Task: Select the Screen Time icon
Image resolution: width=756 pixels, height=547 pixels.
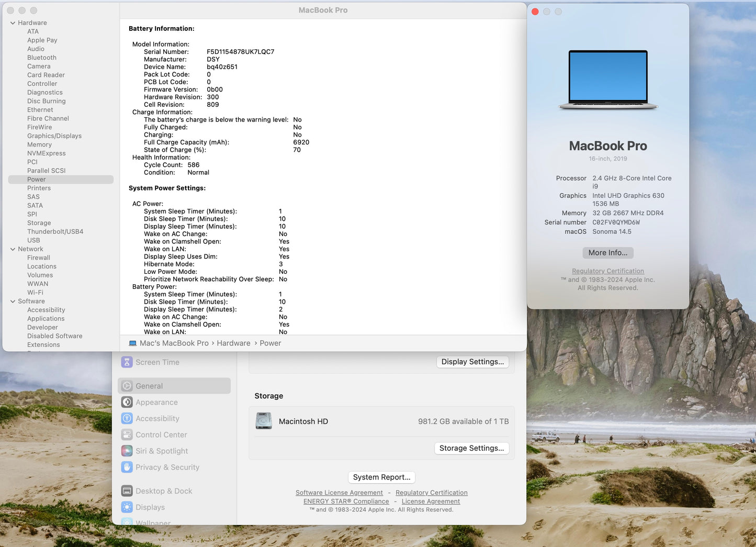Action: [x=127, y=362]
